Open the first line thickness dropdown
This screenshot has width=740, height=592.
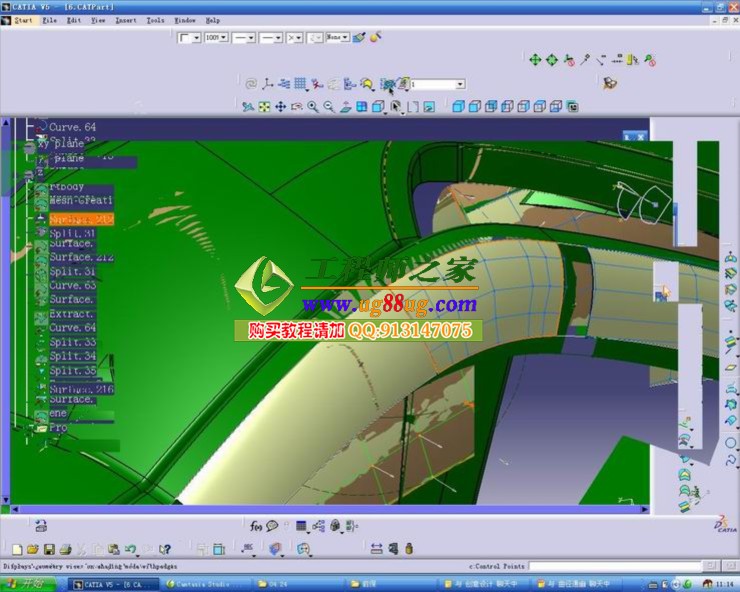click(244, 37)
